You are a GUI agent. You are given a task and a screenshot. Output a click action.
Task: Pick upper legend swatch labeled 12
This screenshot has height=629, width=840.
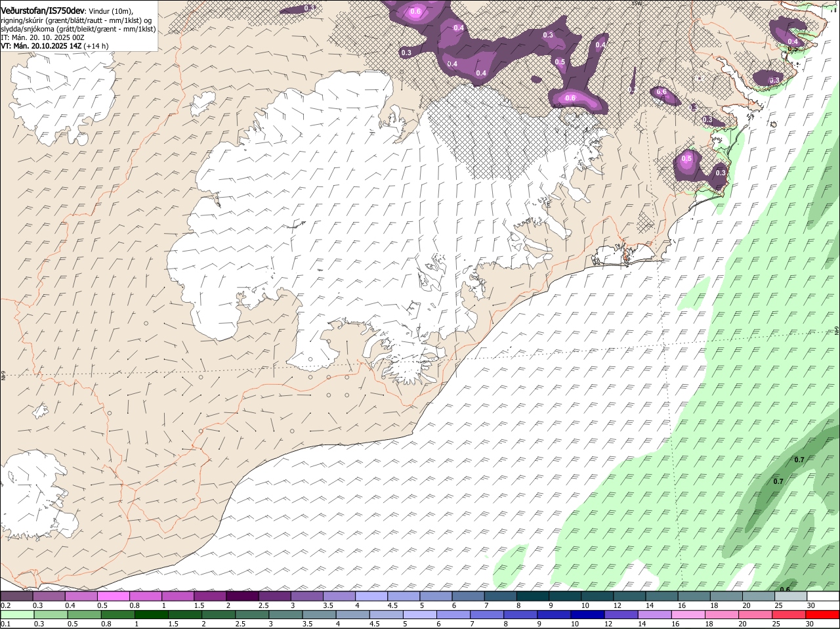pyautogui.click(x=629, y=596)
